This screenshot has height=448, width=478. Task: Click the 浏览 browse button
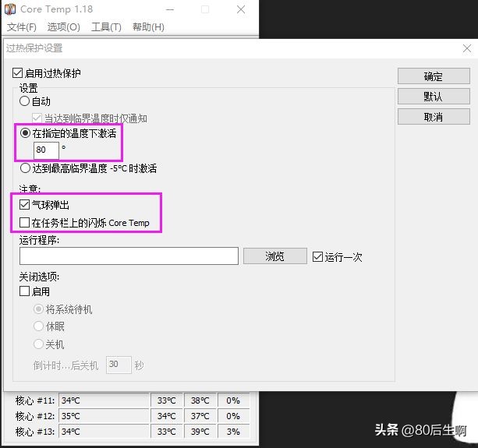click(x=275, y=256)
